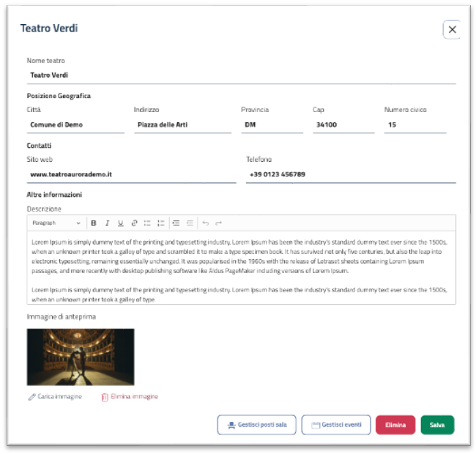Open the Paragraph style dropdown
Image resolution: width=476 pixels, height=454 pixels.
[x=56, y=223]
